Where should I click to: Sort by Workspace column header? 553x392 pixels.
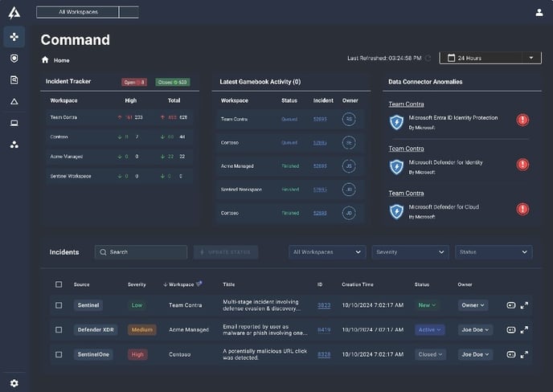point(181,284)
